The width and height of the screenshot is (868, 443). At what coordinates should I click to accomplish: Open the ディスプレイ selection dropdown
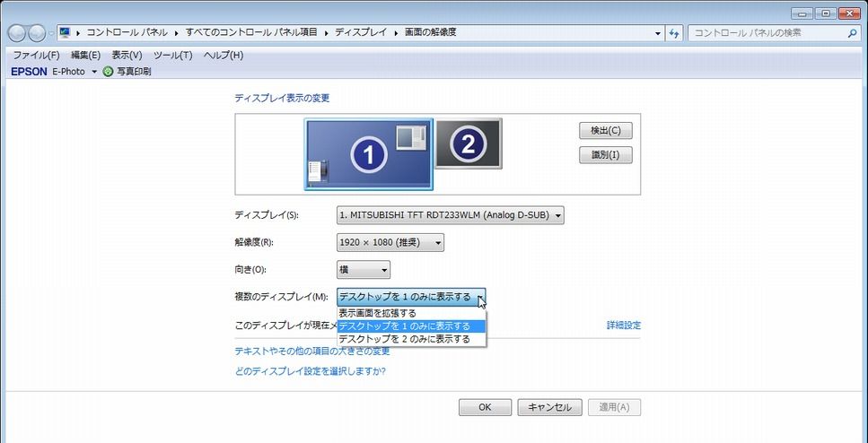[x=450, y=215]
